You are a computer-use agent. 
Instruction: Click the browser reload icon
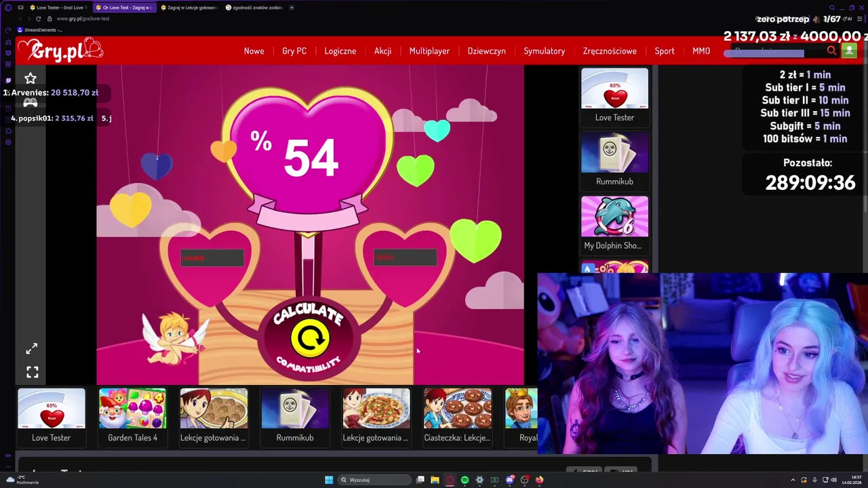pyautogui.click(x=38, y=19)
